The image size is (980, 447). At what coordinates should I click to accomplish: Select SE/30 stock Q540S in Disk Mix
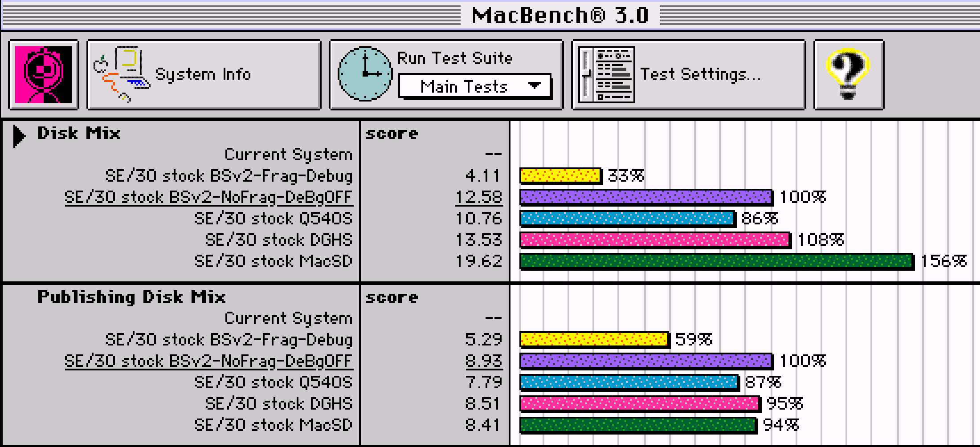click(273, 219)
